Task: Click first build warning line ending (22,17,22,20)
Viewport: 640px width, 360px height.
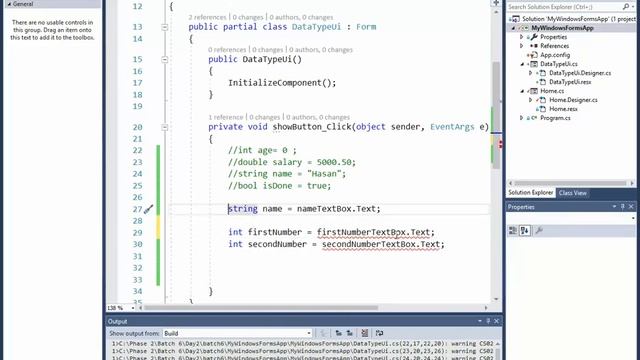Action: [x=302, y=344]
